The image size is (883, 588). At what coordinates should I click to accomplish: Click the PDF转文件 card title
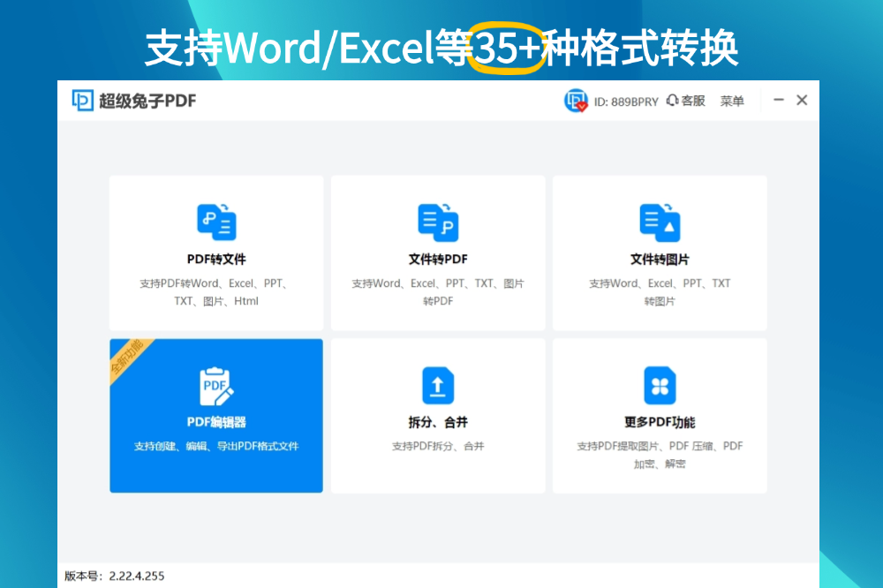pos(216,260)
